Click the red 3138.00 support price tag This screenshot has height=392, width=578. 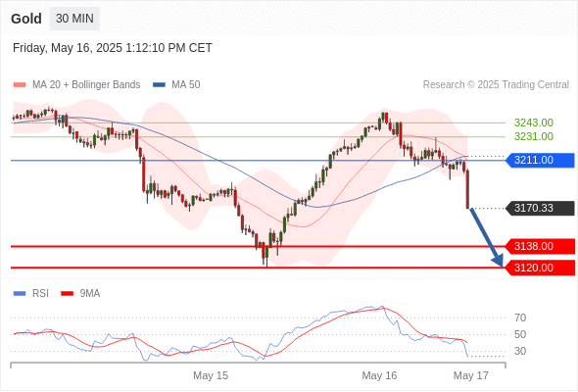[540, 246]
